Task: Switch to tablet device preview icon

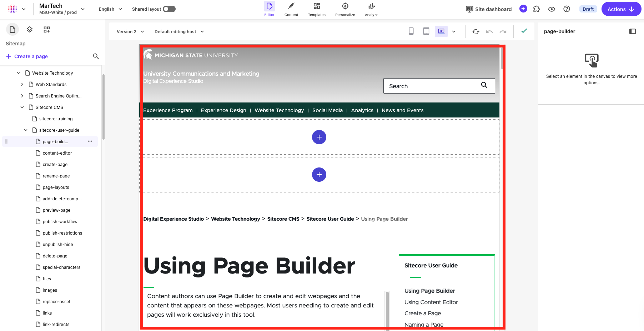Action: 426,31
